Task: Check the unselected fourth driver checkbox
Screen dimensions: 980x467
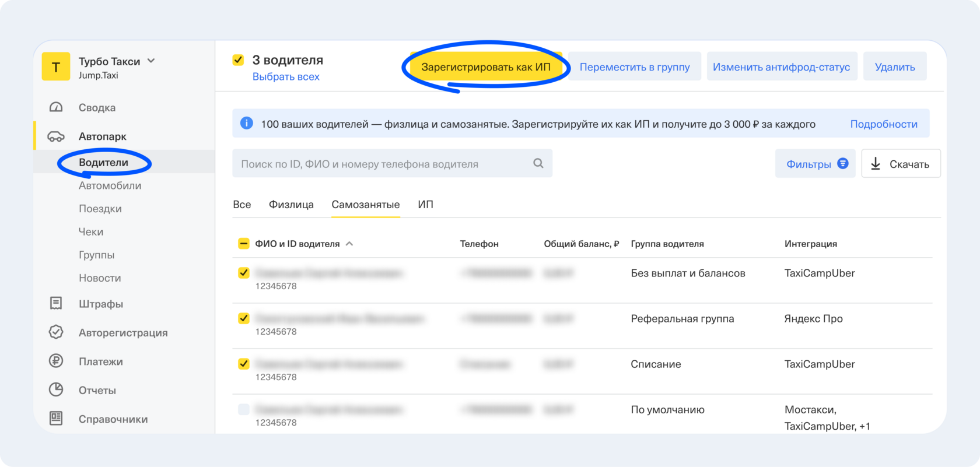Action: point(244,409)
